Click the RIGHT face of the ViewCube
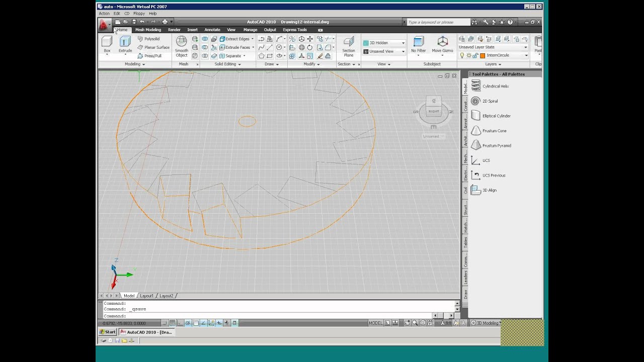The width and height of the screenshot is (644, 362). (x=433, y=111)
